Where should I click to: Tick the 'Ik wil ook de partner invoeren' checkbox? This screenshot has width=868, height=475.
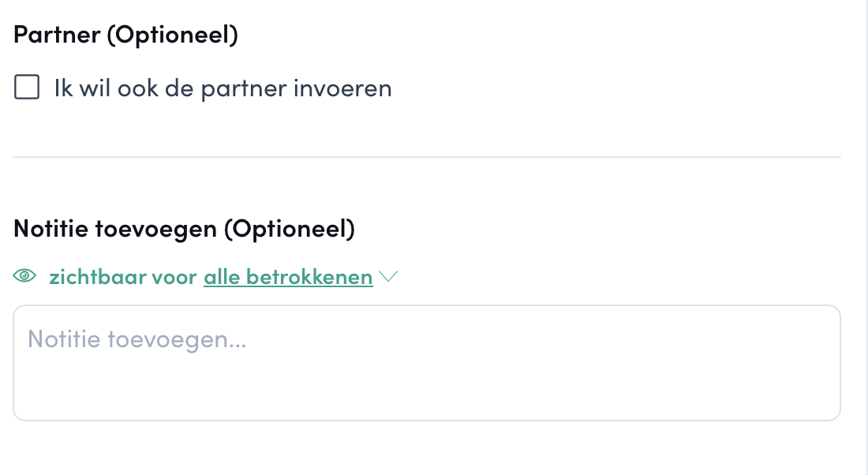[27, 87]
